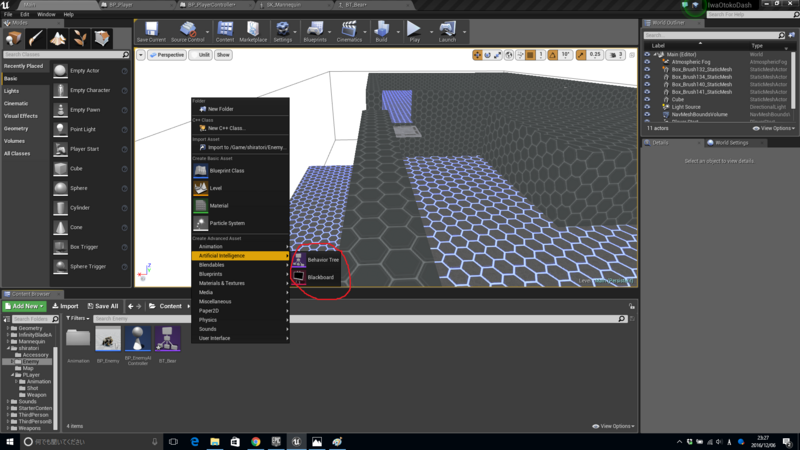Expand Blendables submenu
The image size is (800, 450).
point(240,265)
